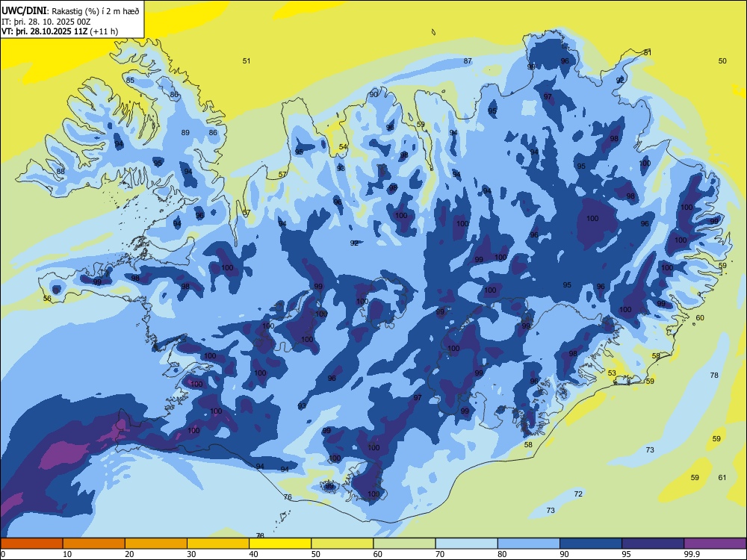Click the 70–80 pale blue legend swatch

pyautogui.click(x=466, y=544)
